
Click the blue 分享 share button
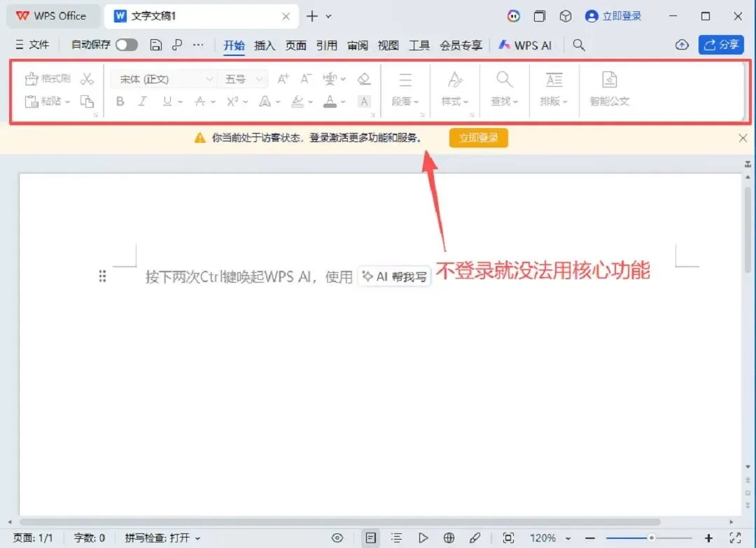[721, 45]
